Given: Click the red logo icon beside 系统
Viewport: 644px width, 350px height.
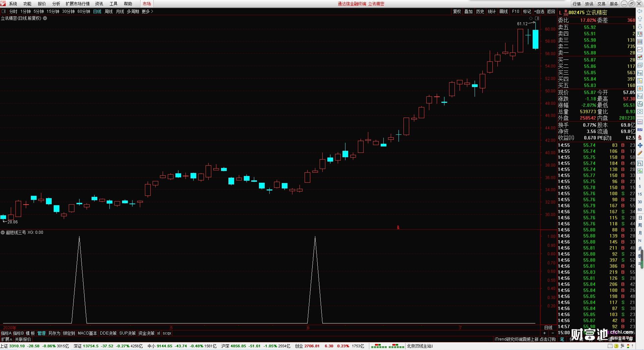Looking at the screenshot, I should click(x=3, y=4).
